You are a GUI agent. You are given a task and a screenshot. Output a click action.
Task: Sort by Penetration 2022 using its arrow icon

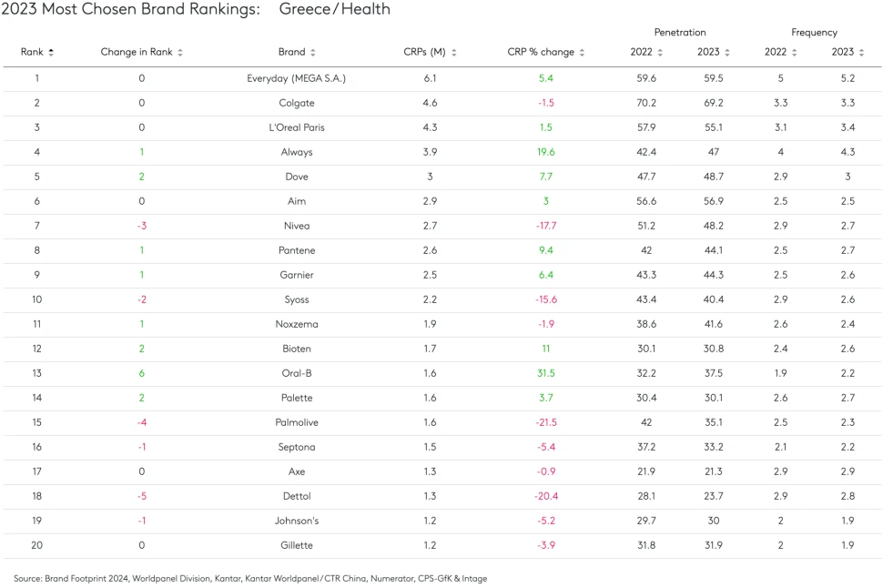[x=660, y=53]
